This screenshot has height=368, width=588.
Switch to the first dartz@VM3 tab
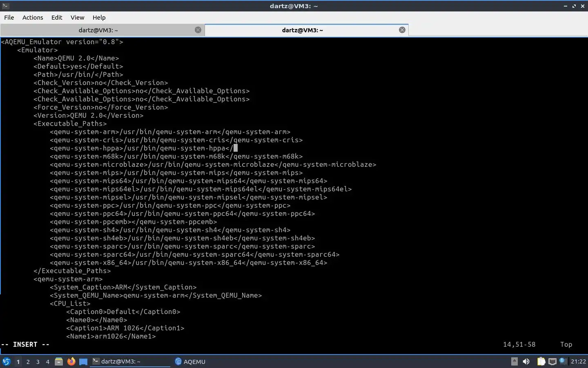(98, 30)
